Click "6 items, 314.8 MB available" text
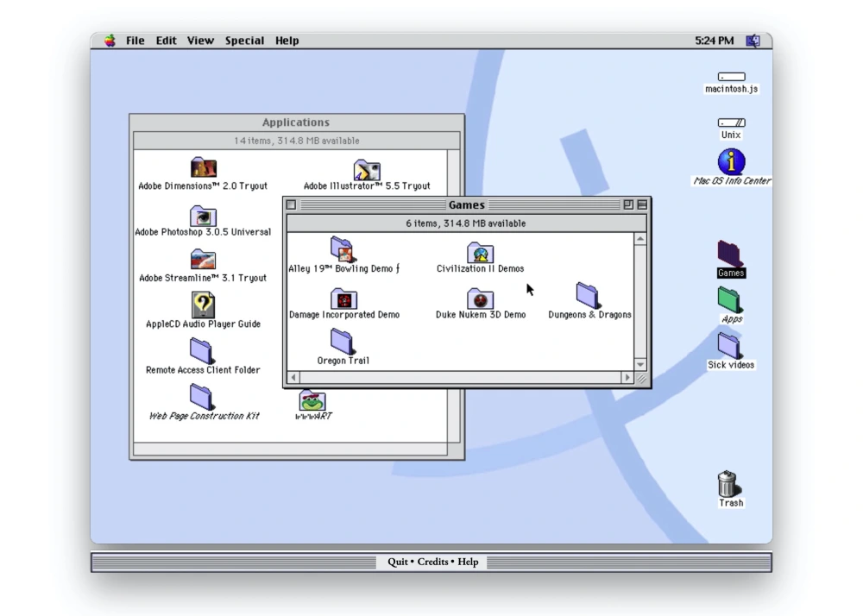The height and width of the screenshot is (616, 863). (466, 223)
